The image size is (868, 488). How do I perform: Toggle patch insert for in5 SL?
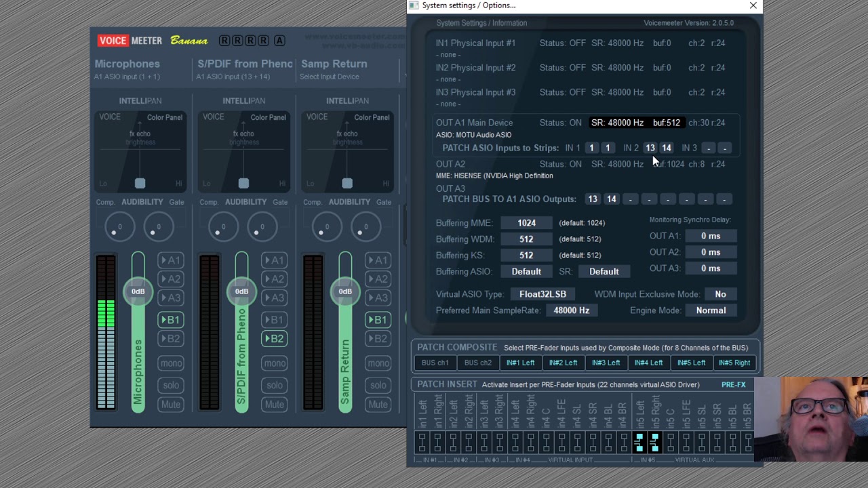coord(702,443)
